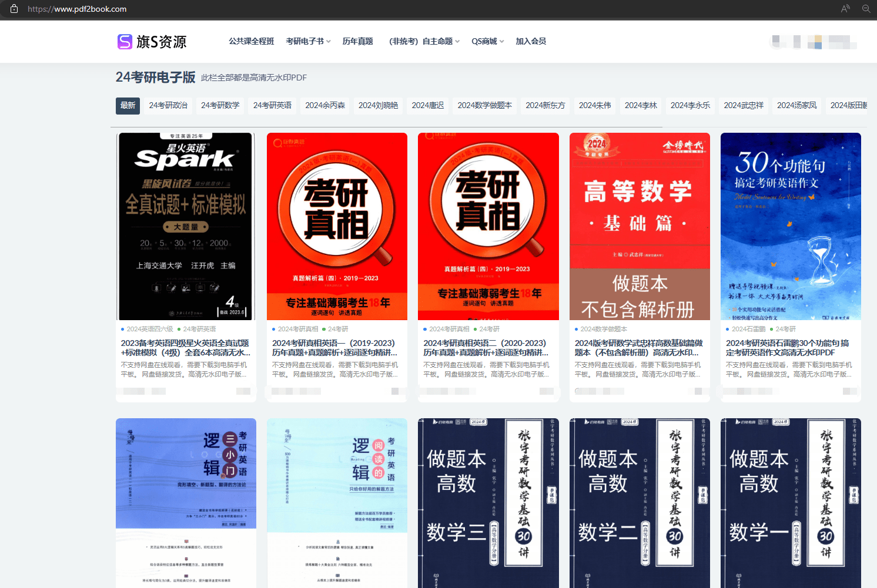Click the 旗S资源 site logo icon

tap(125, 41)
